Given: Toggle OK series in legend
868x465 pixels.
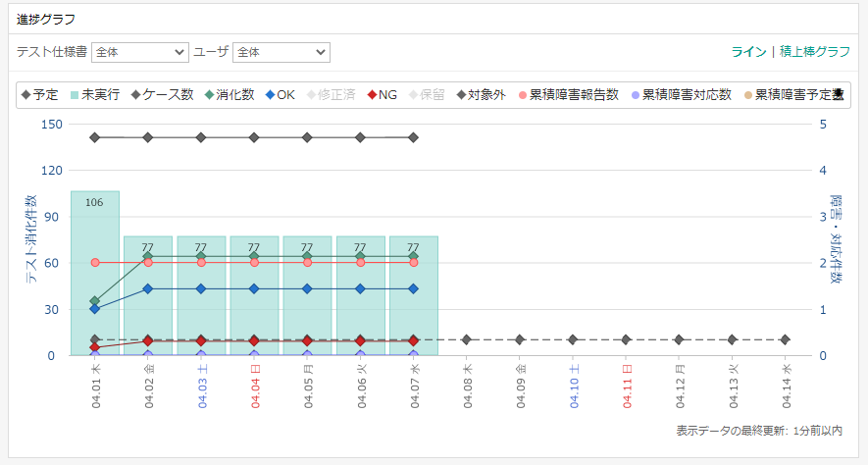Looking at the screenshot, I should 281,94.
